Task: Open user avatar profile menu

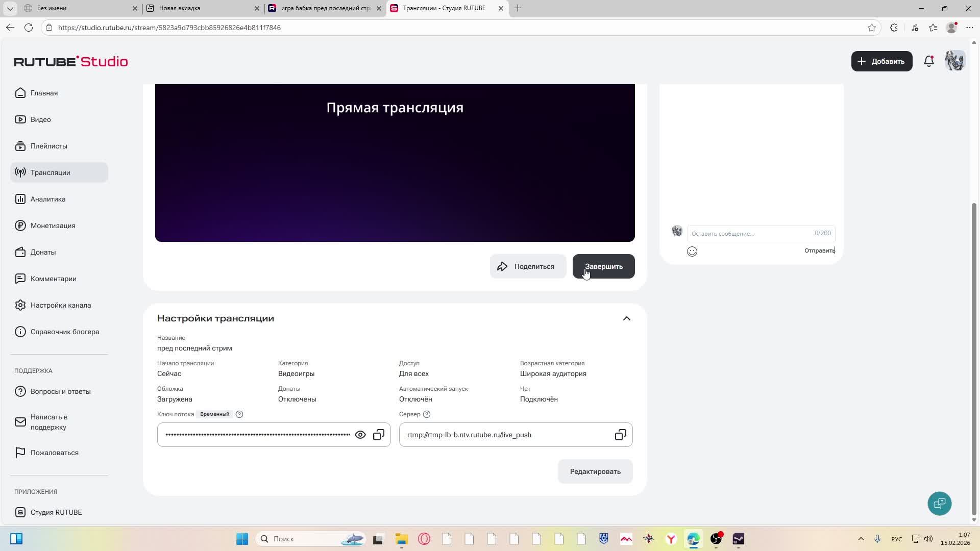Action: (954, 61)
